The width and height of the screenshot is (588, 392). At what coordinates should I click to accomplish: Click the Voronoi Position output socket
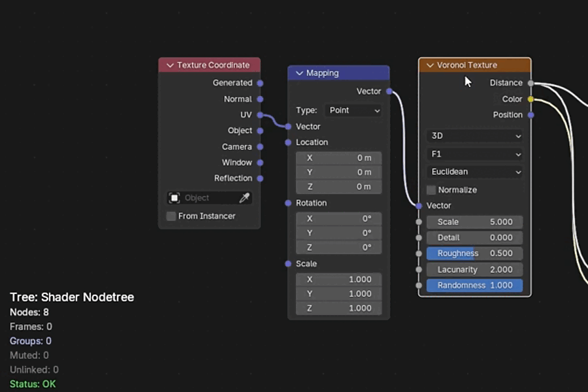[x=531, y=115]
